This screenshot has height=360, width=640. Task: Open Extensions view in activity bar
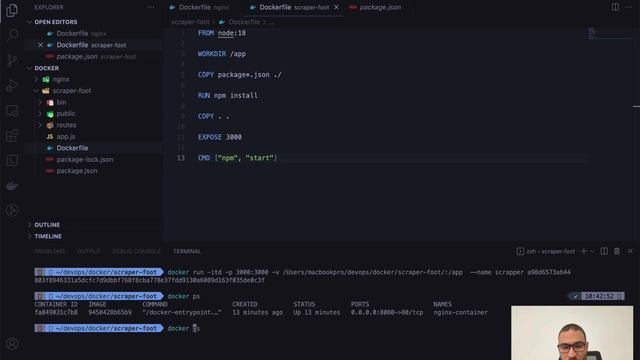pos(12,136)
